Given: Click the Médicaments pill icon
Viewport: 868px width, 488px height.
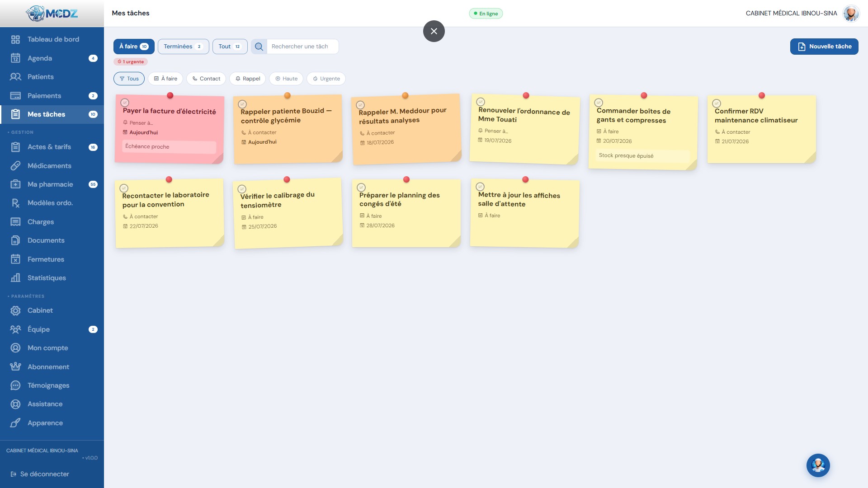Looking at the screenshot, I should coord(15,166).
